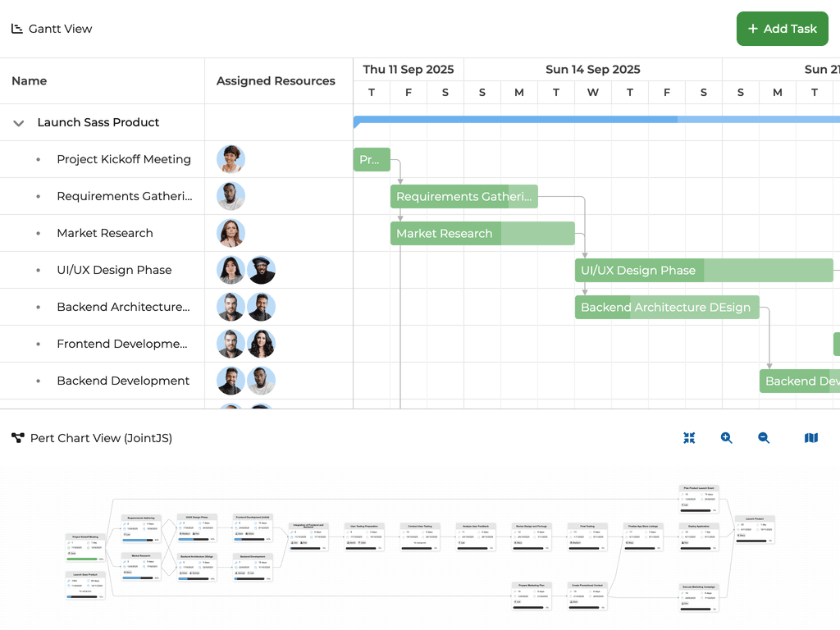Click the network icon beside Pert Chart View
The width and height of the screenshot is (840, 630).
pos(17,438)
